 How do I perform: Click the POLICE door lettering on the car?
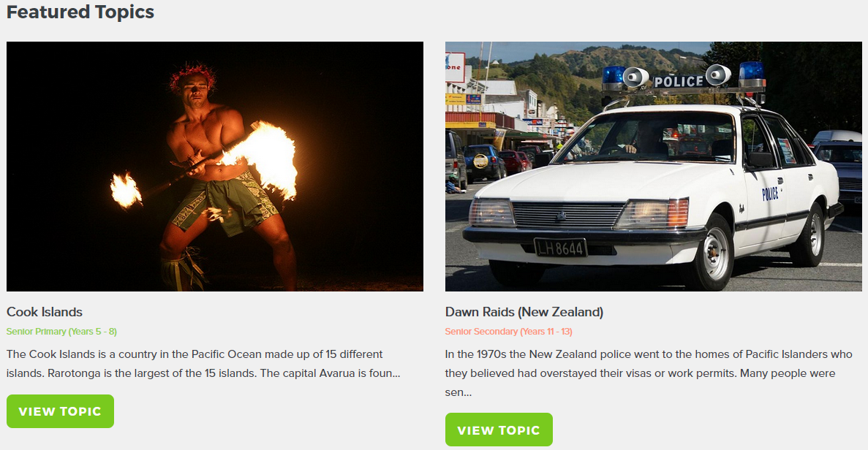[770, 194]
